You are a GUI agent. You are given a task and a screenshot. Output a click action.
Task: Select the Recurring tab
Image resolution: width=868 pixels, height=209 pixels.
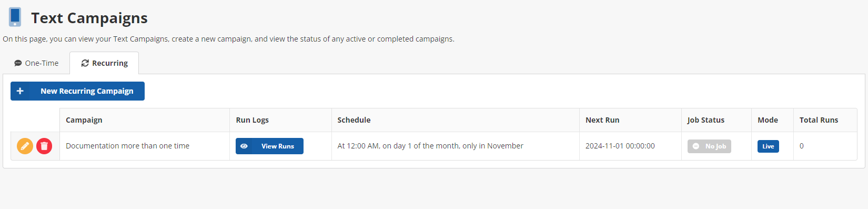coord(104,63)
